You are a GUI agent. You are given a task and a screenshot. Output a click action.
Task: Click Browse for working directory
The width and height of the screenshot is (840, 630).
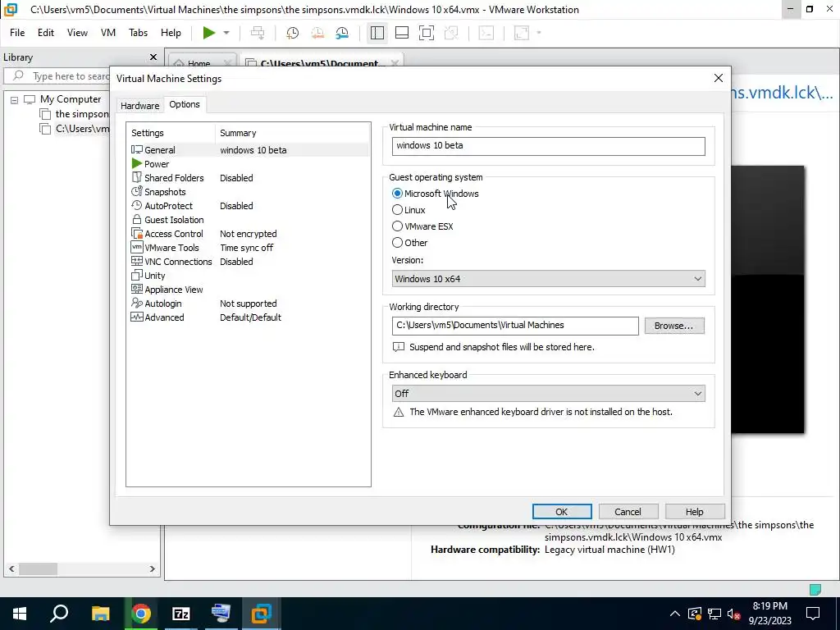click(674, 326)
